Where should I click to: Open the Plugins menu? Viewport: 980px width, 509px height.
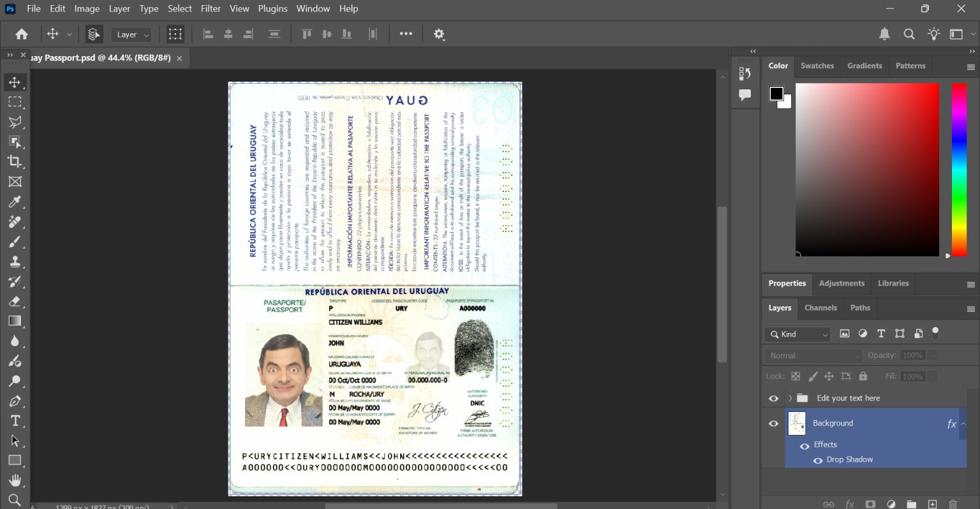click(x=272, y=9)
